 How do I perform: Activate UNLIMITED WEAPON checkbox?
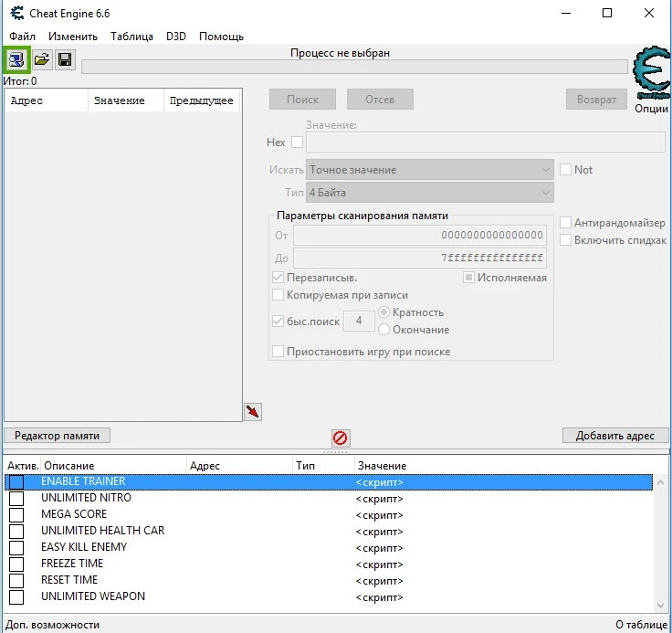16,597
